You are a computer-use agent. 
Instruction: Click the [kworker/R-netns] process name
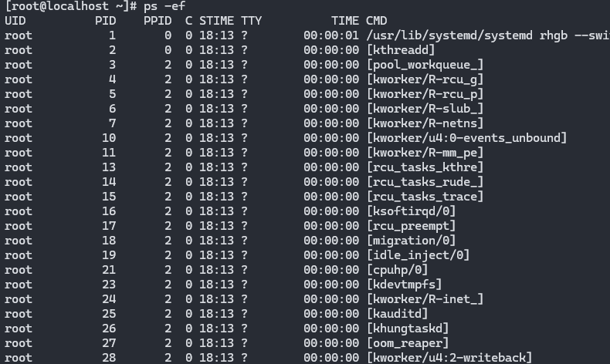tap(425, 123)
